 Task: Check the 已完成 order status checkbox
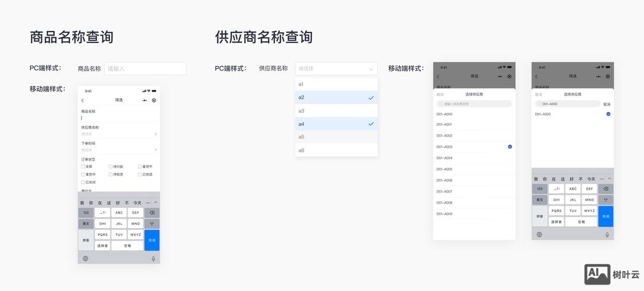(x=140, y=175)
